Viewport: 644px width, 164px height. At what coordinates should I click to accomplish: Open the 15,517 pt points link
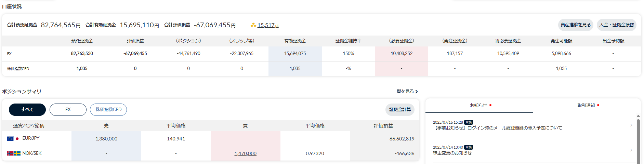coord(267,25)
